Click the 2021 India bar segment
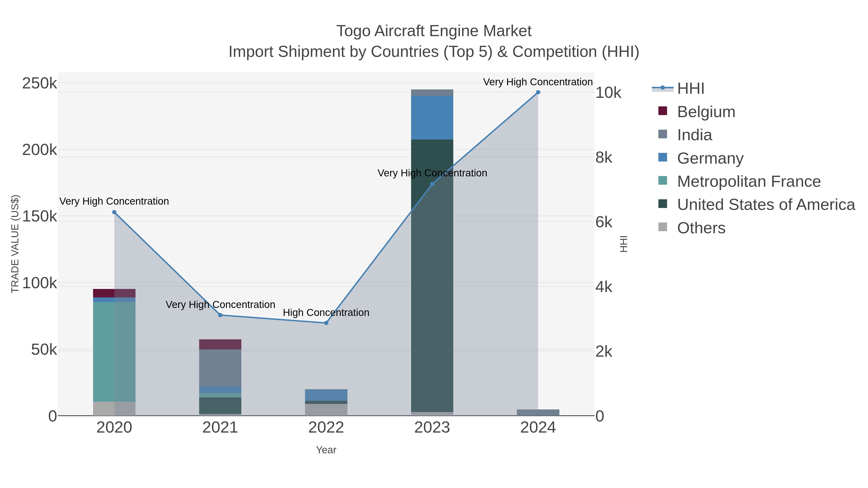Screen dimensions: 868x488 pos(220,368)
